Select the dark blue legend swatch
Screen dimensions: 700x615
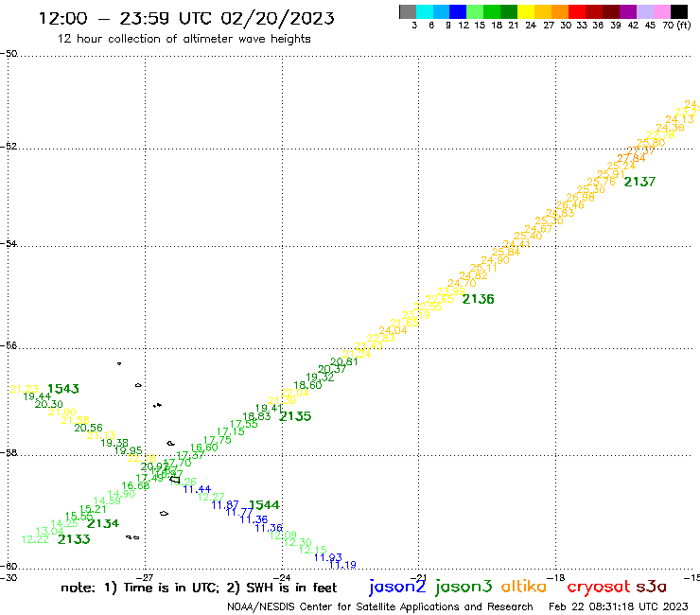(x=458, y=12)
